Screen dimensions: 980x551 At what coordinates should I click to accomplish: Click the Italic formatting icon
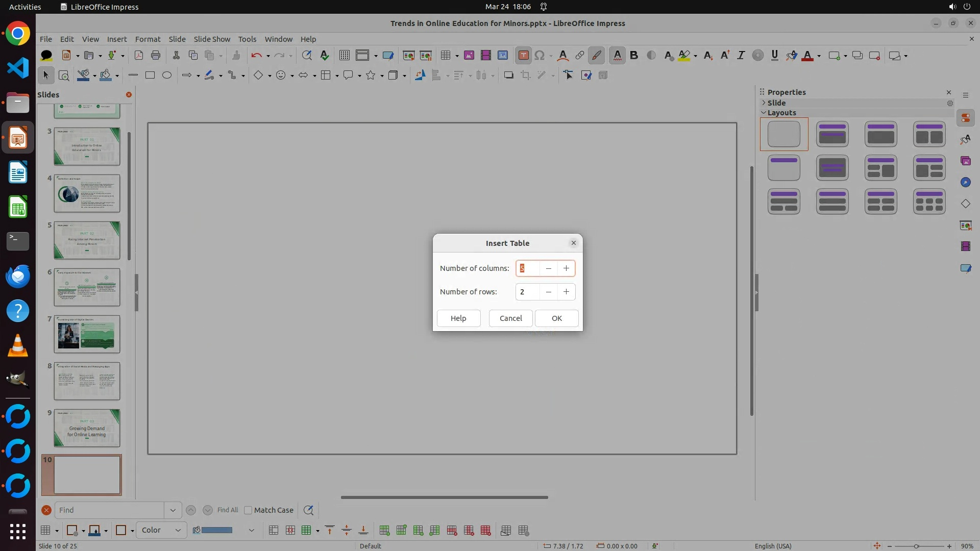(x=741, y=56)
